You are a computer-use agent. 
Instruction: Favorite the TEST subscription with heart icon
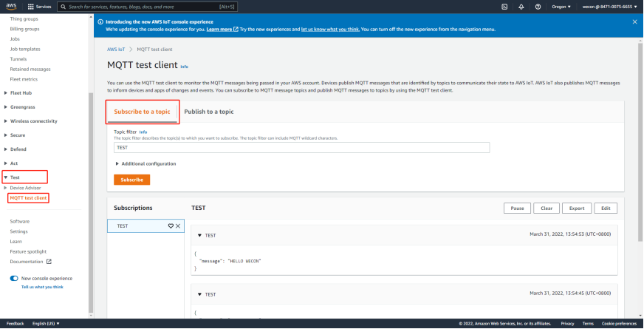171,226
